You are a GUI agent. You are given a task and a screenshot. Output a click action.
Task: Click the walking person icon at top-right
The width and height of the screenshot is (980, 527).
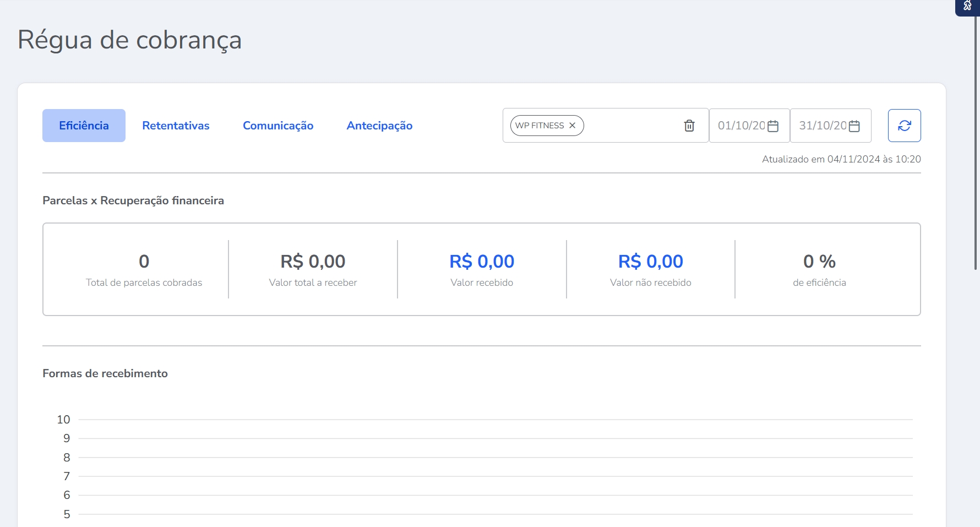967,6
